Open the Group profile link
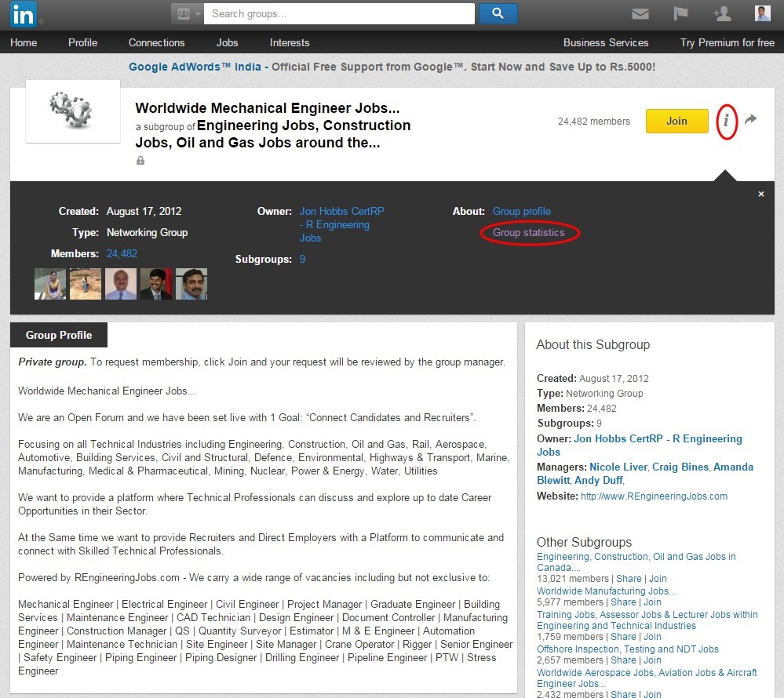 (522, 211)
